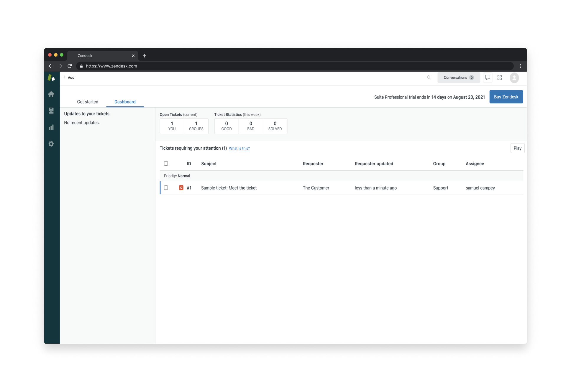
Task: Click the browser forward arrow
Action: [60, 66]
